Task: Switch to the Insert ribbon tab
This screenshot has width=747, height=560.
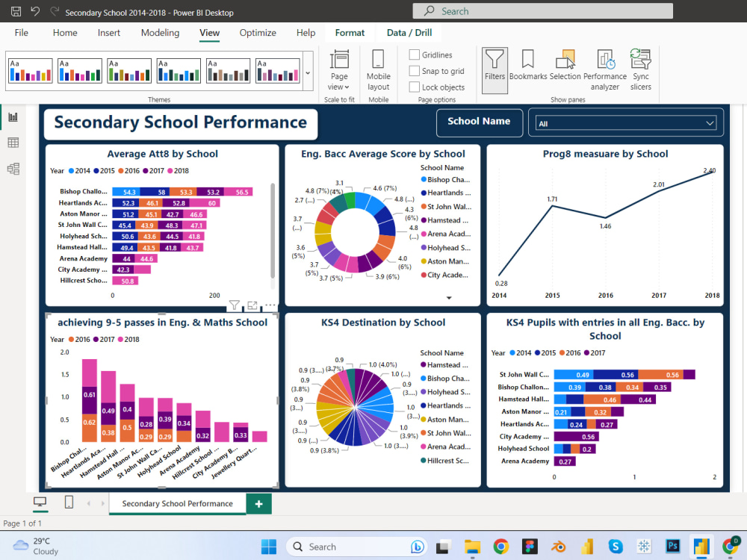Action: (108, 33)
